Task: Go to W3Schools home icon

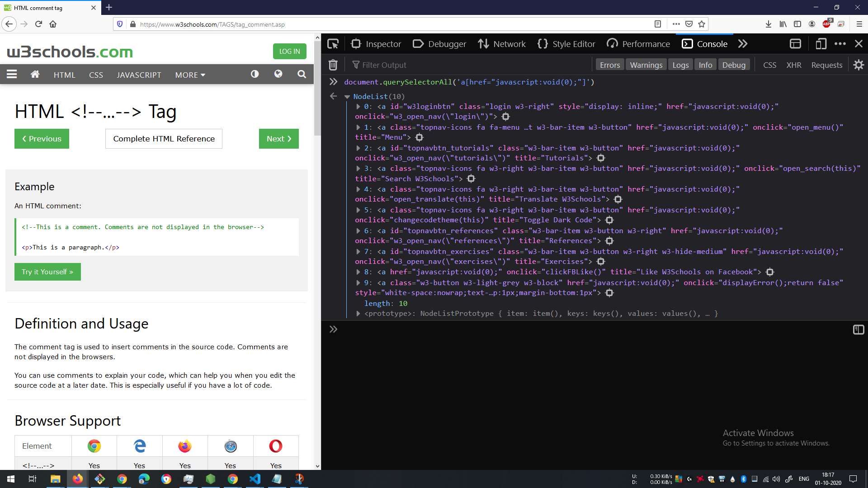Action: 35,75
